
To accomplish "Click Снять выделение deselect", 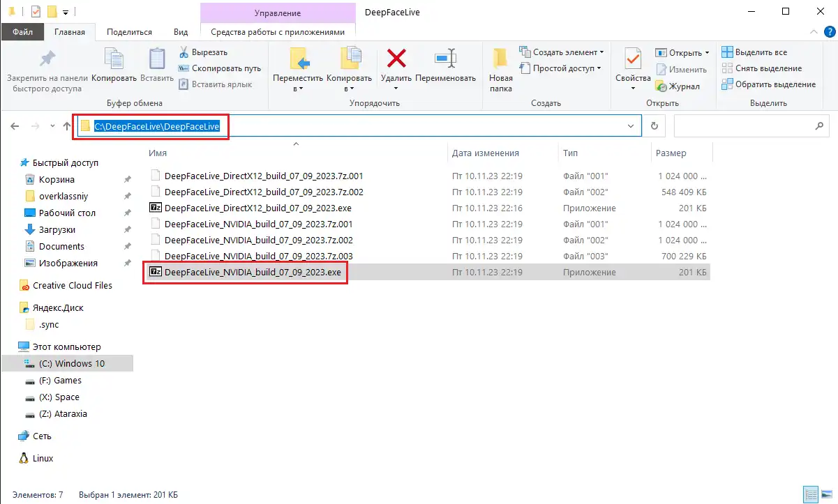I will coord(762,68).
